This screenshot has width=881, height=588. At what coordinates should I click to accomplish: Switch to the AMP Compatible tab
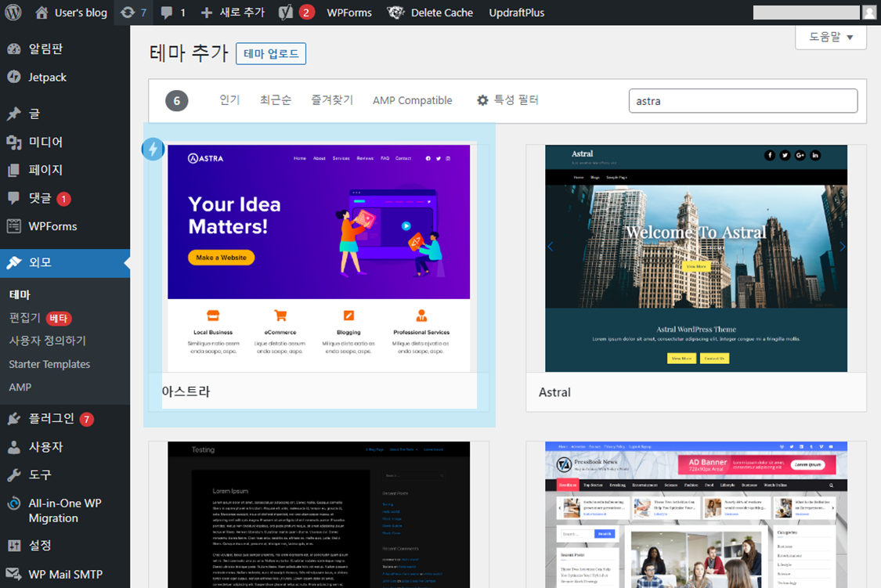[x=413, y=100]
